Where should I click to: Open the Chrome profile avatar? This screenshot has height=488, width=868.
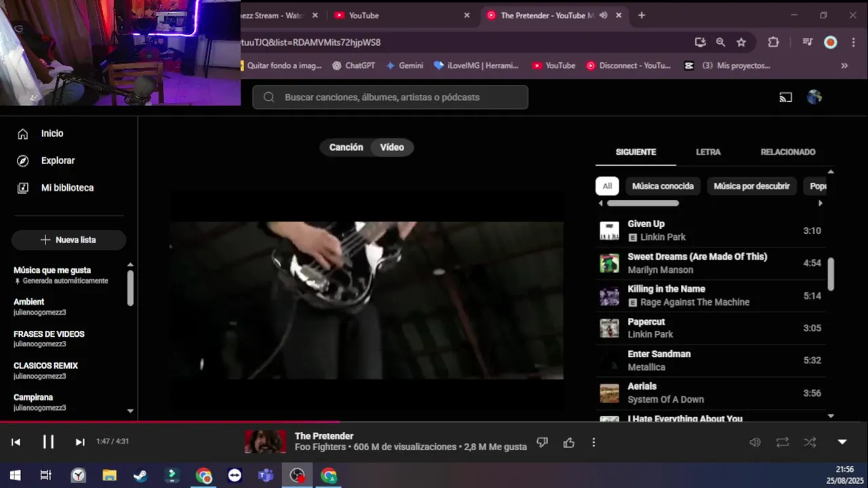point(830,42)
